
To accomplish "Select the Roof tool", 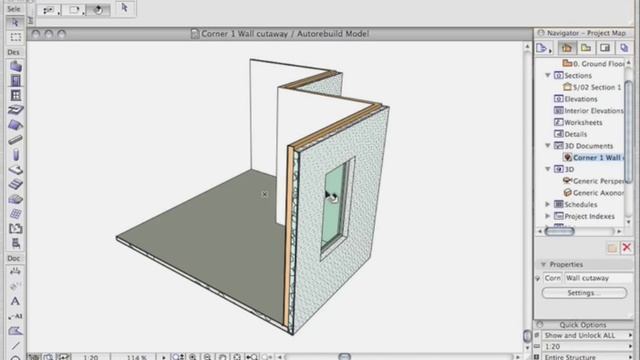I will point(15,125).
